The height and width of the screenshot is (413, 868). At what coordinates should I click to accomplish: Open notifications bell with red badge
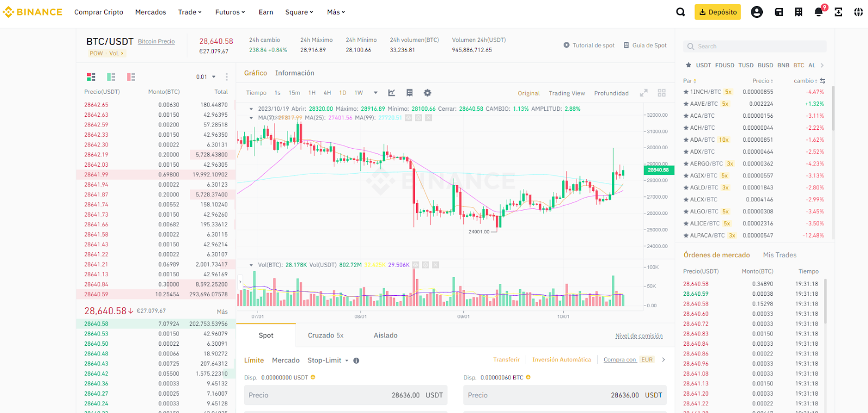pyautogui.click(x=819, y=11)
